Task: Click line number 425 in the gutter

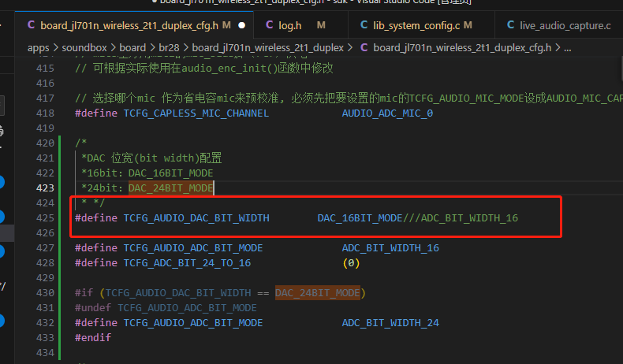Action: coord(45,218)
